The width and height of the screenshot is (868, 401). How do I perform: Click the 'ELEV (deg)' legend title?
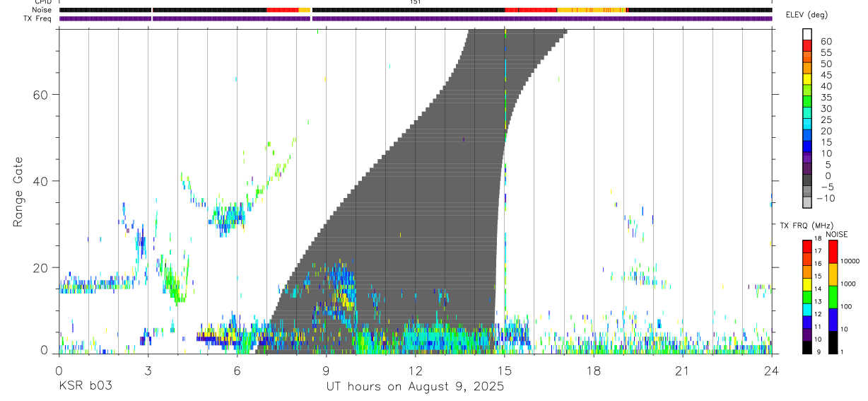(x=807, y=15)
